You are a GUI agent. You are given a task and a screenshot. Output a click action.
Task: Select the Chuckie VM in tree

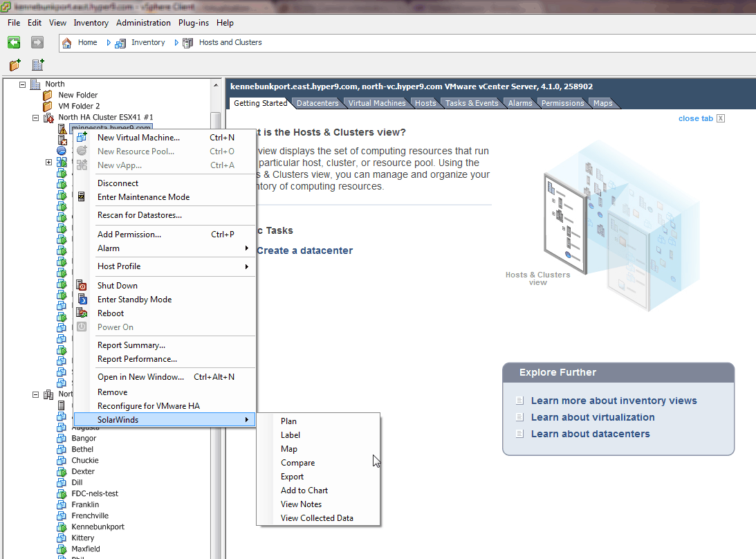click(x=85, y=460)
